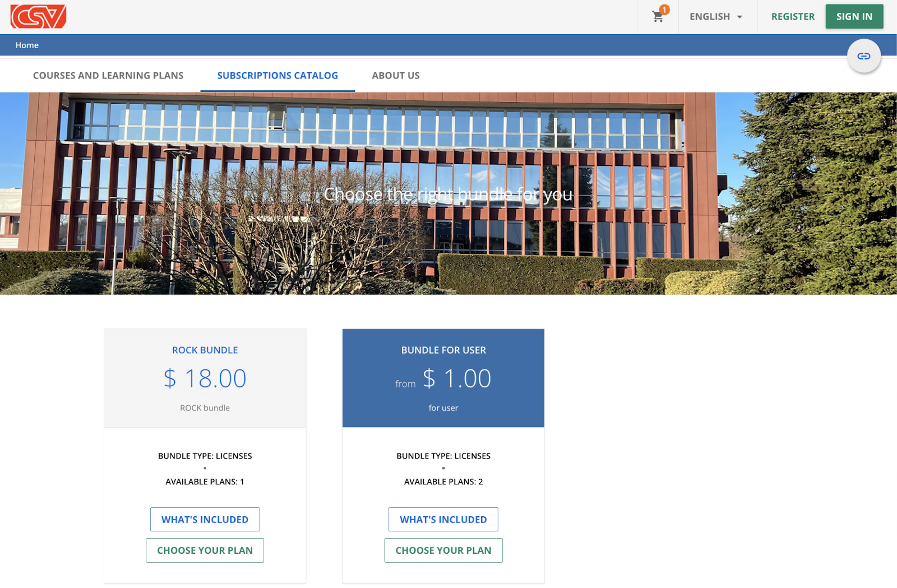Click the 'for user' description text
Viewport: 897px width, 588px height.
[443, 408]
